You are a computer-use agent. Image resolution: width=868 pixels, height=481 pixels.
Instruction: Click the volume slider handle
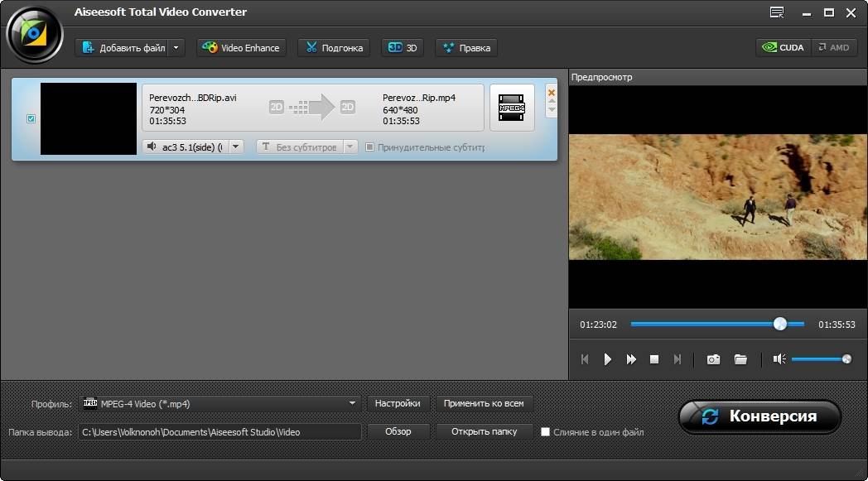tap(846, 359)
